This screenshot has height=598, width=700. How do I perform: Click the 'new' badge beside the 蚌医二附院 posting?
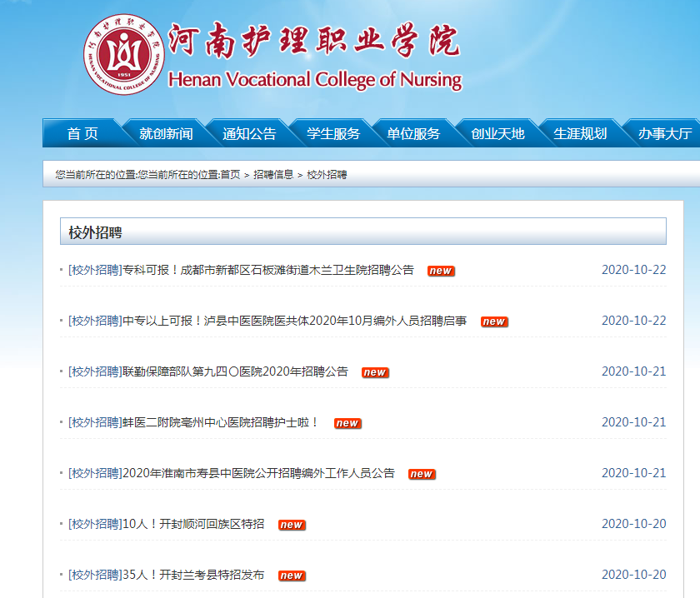[347, 423]
